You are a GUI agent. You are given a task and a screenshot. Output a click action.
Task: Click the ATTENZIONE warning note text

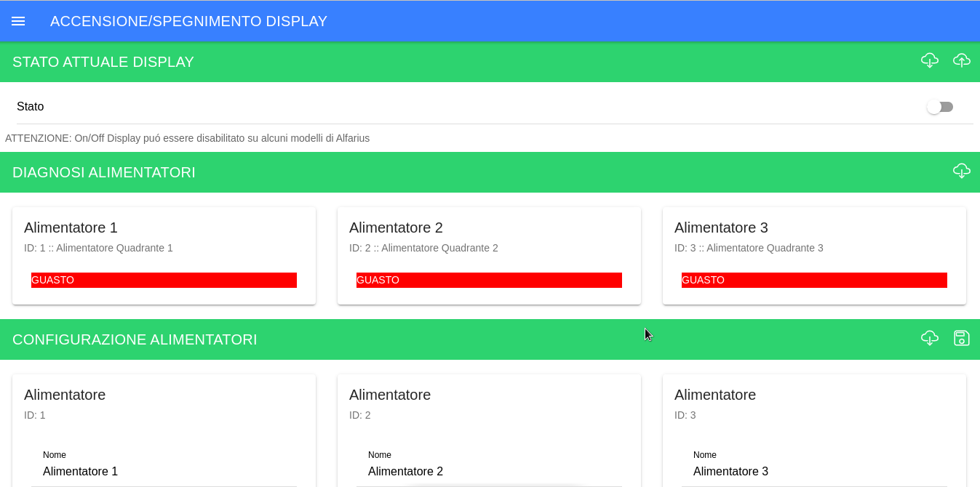187,138
